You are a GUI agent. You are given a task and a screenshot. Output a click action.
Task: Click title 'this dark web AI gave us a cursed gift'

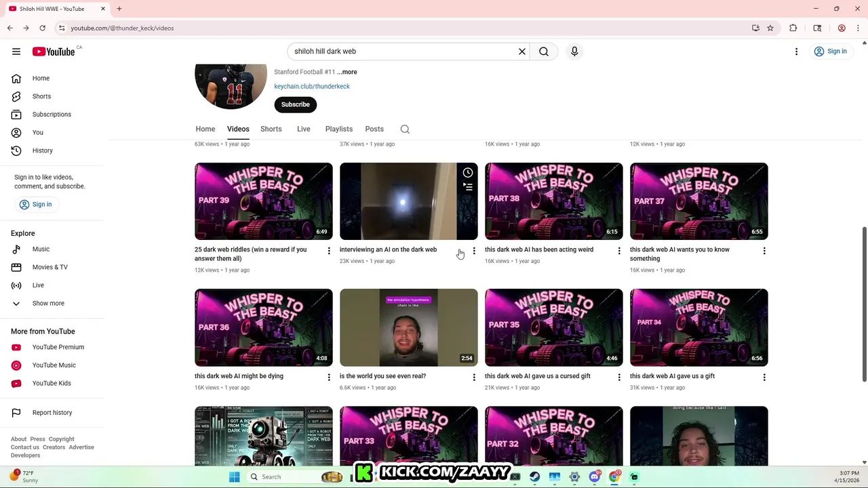coord(538,376)
